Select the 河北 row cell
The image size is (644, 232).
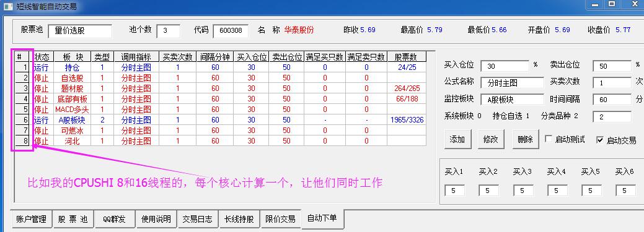(72, 141)
